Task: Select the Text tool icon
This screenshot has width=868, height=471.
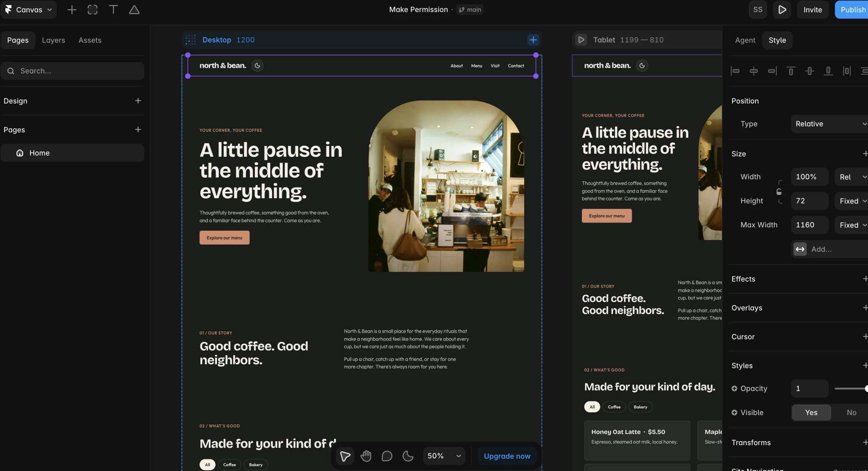Action: pos(113,10)
